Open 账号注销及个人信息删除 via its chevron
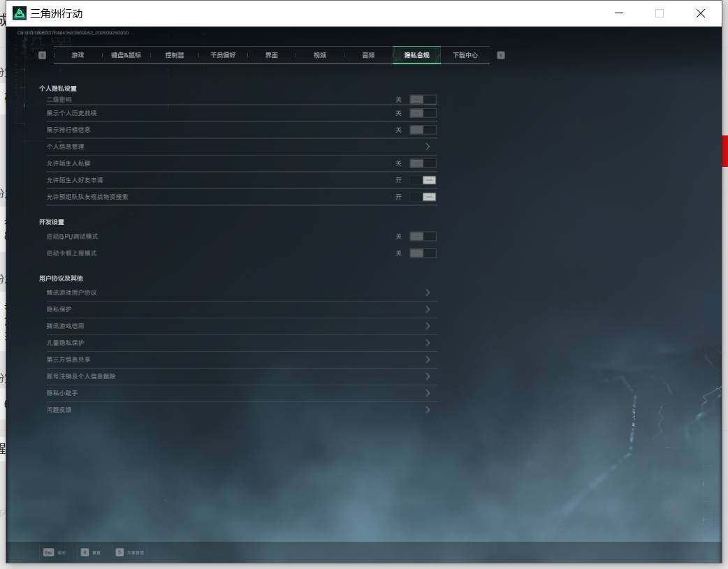 428,376
